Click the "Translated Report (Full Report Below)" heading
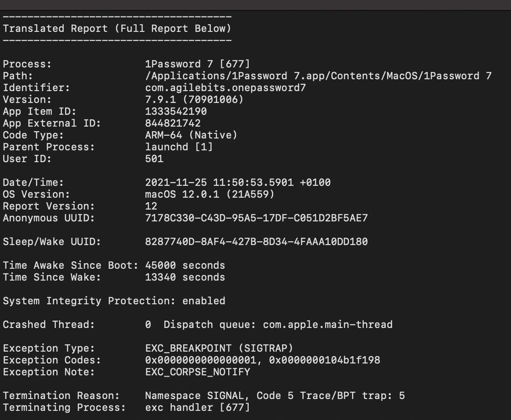Screen dimensions: 511x420 click(117, 29)
